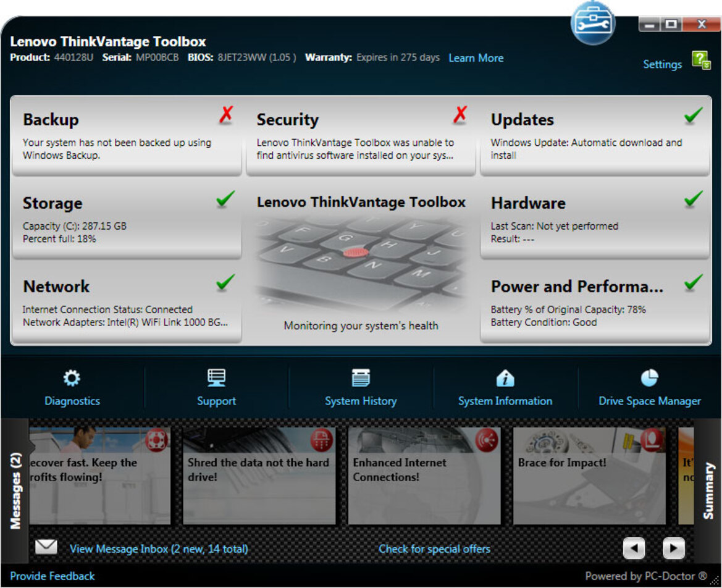Open the Security status panel
Screen dimensions: 722x588
[x=361, y=135]
